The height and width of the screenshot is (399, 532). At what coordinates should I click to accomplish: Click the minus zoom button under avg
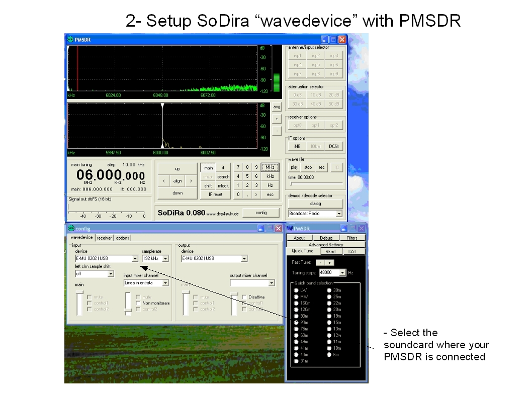(x=277, y=131)
